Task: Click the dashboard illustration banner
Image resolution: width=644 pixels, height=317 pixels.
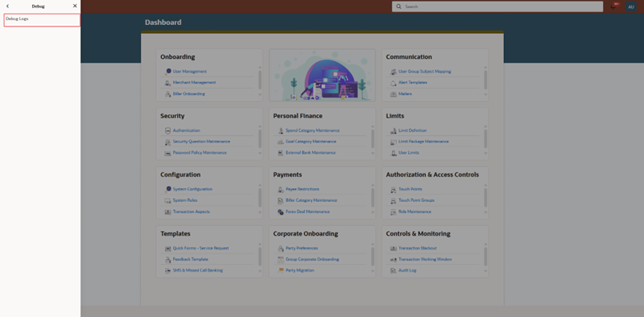Action: point(322,75)
